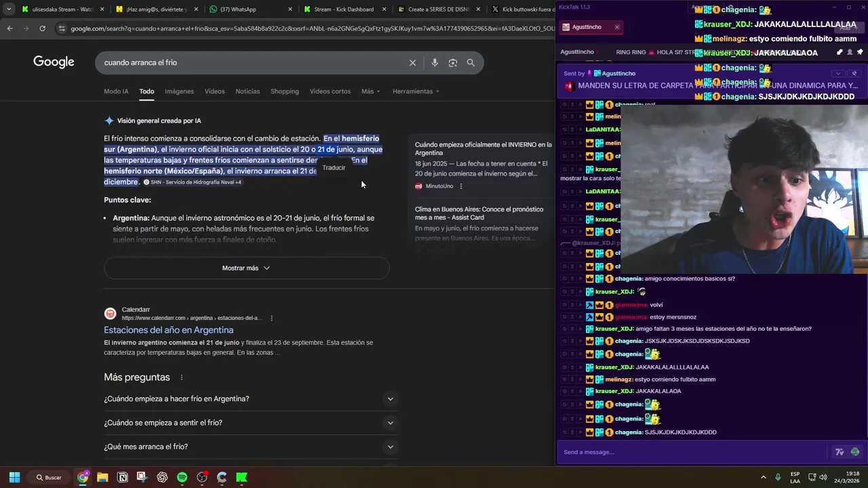
Task: Go back in Chrome
Action: [9, 28]
